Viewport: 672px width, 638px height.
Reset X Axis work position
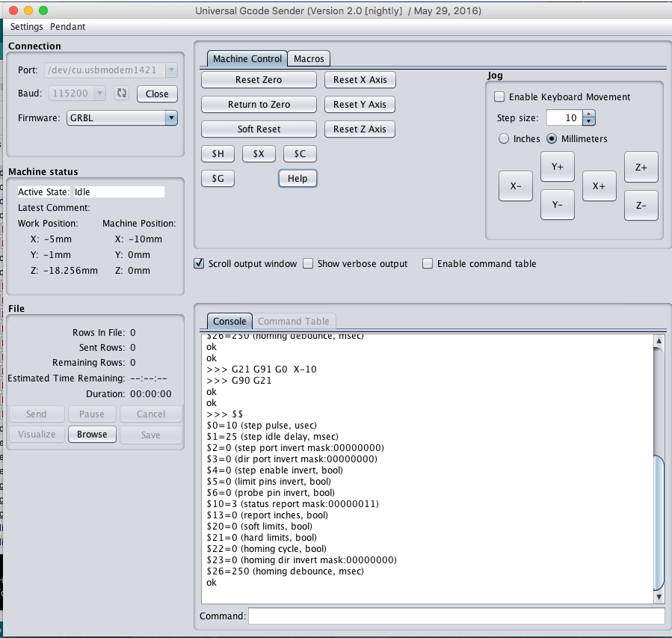[360, 80]
